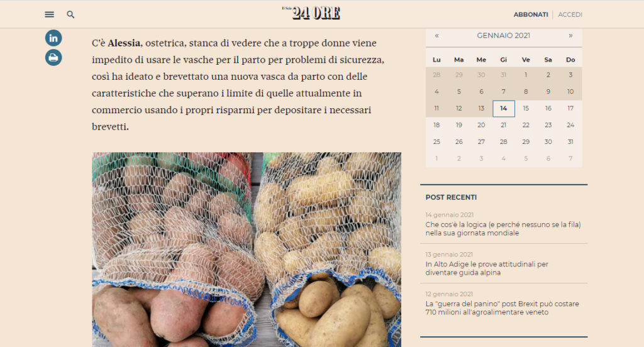Click the potatoes image in article
Screen dimensions: 644x347
(x=247, y=249)
